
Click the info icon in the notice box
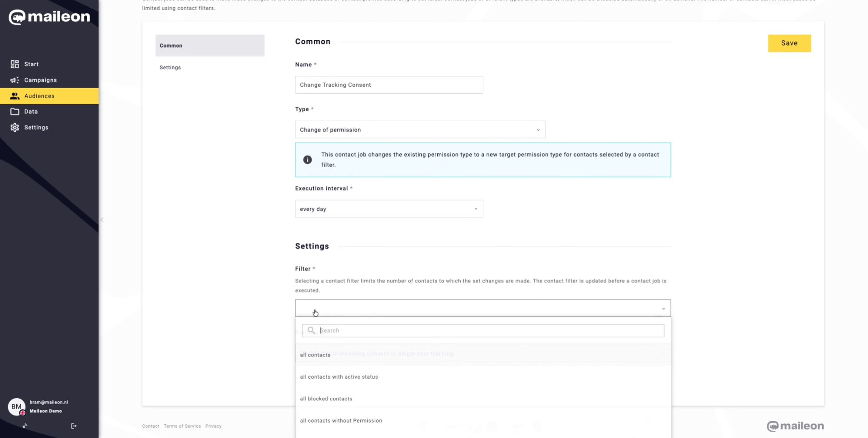[307, 160]
